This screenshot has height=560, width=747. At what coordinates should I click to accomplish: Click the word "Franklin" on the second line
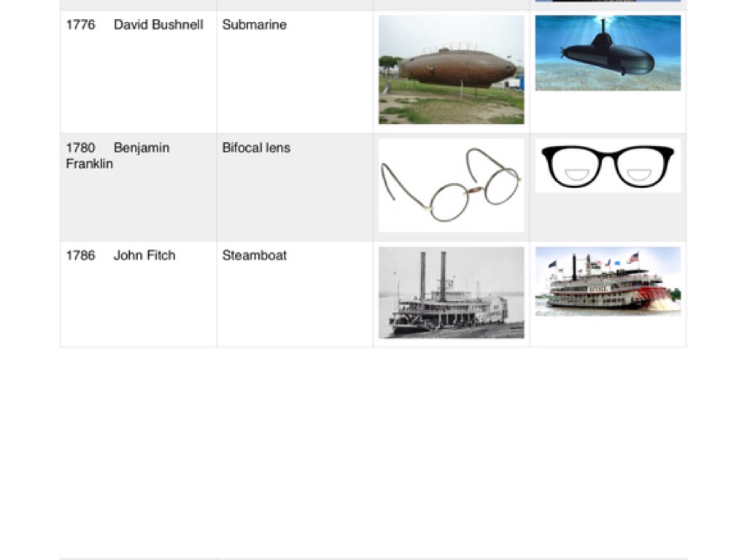click(x=89, y=164)
